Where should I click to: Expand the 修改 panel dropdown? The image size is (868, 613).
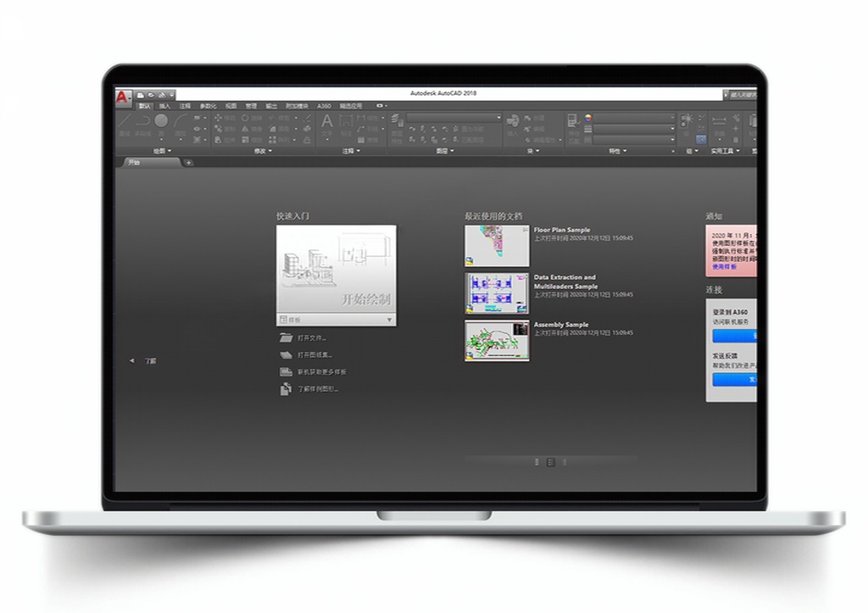tap(263, 151)
